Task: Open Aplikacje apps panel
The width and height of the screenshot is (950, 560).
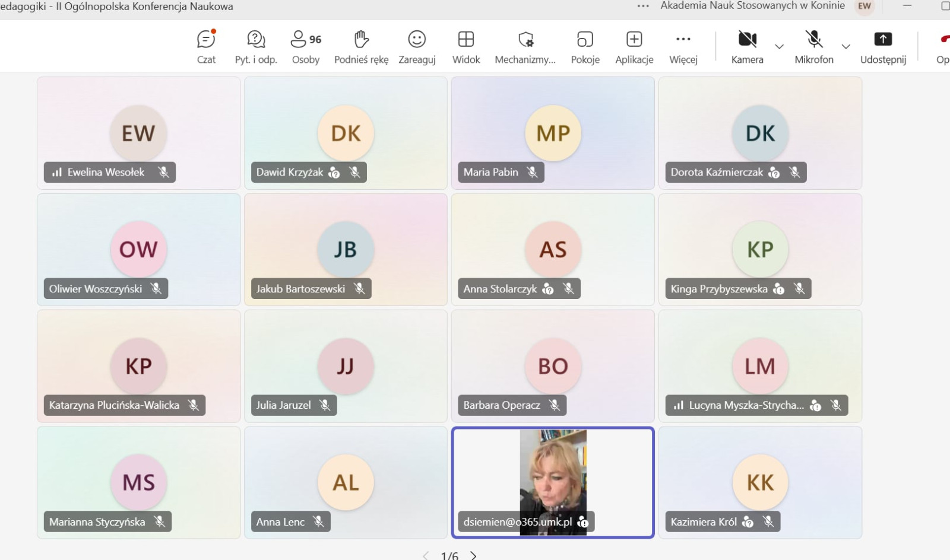Action: coord(634,46)
